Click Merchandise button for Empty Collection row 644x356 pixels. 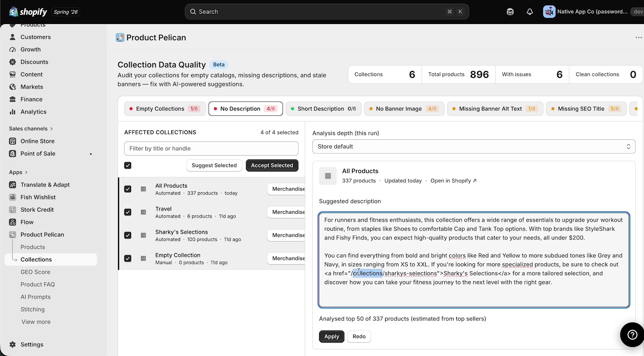pyautogui.click(x=286, y=259)
